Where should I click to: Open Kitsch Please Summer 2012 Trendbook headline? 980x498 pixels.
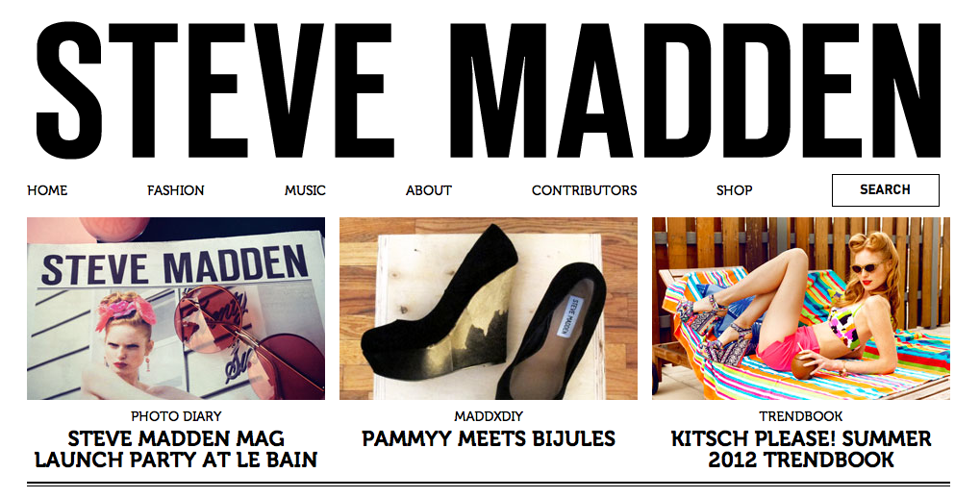click(x=801, y=449)
